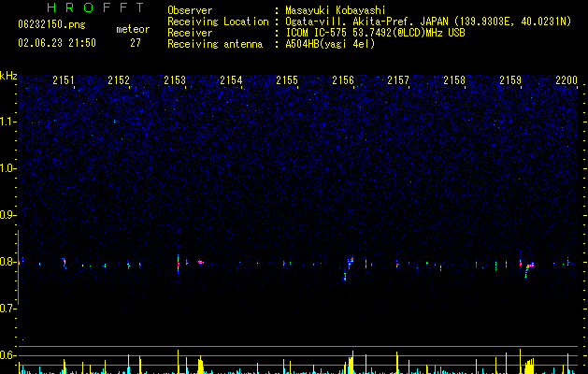Screen dimensions: 588x374
Task: Click location text Ogata-vill. Akita-Pref. JAPAN
Action: tap(367, 22)
